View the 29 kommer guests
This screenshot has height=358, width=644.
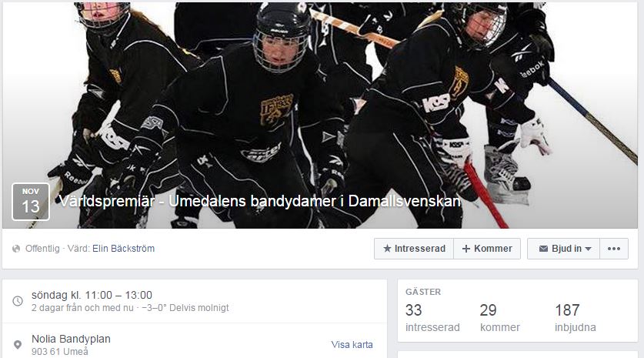tap(500, 318)
